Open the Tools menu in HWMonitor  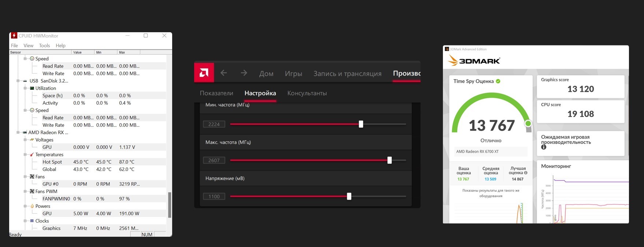click(44, 45)
